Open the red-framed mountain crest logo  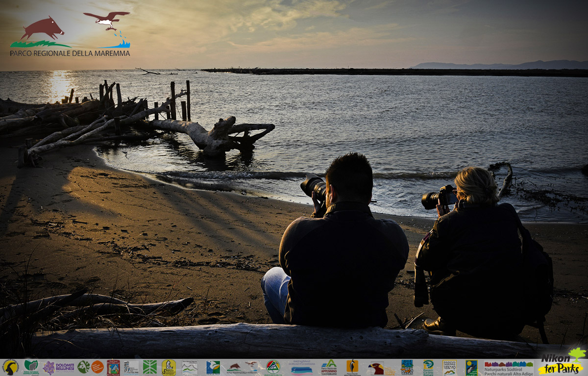pos(113,367)
